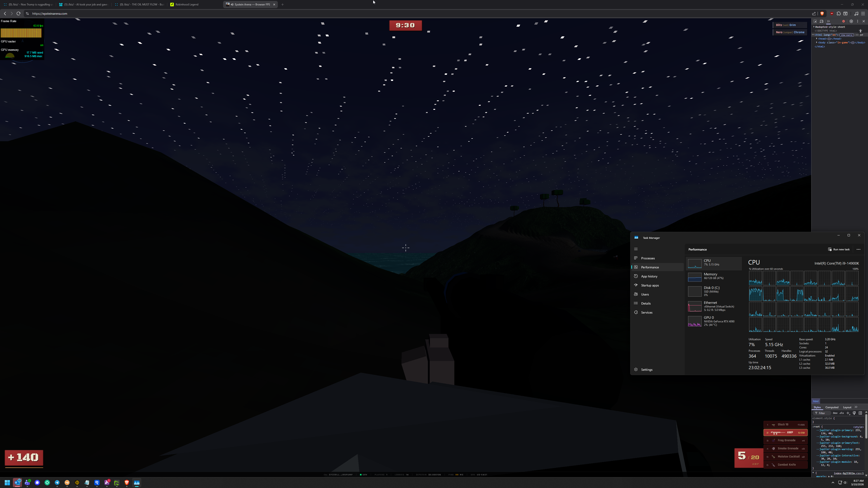The image size is (868, 488).
Task: Switch to the Computed tab in DevTools
Action: 832,407
